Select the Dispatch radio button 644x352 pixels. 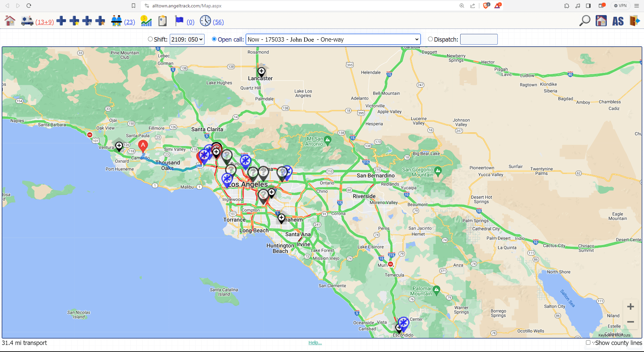430,39
